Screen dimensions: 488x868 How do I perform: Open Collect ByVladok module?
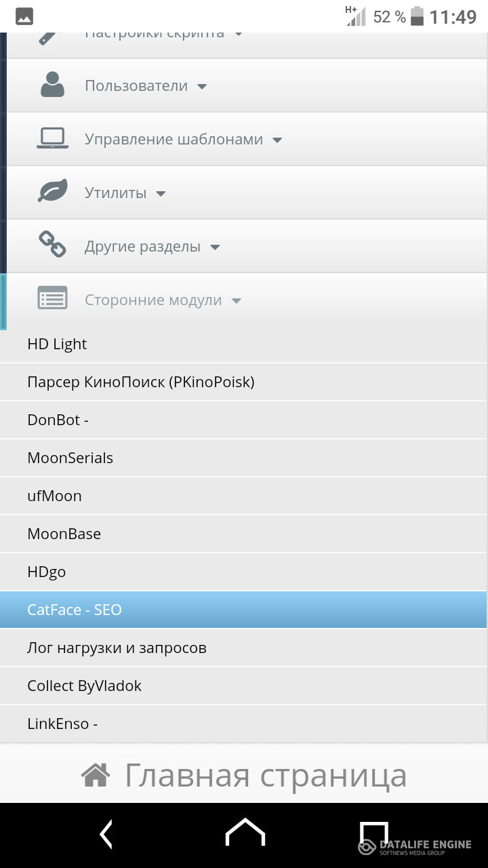(84, 686)
